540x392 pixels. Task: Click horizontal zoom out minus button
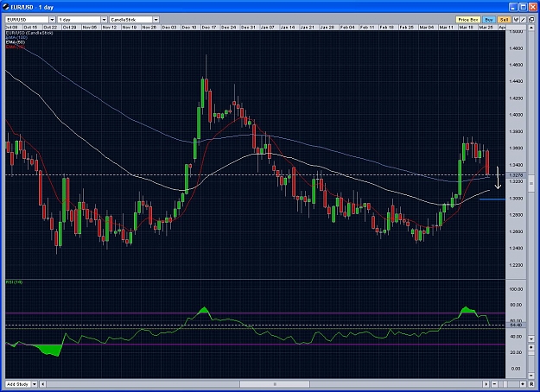point(494,384)
